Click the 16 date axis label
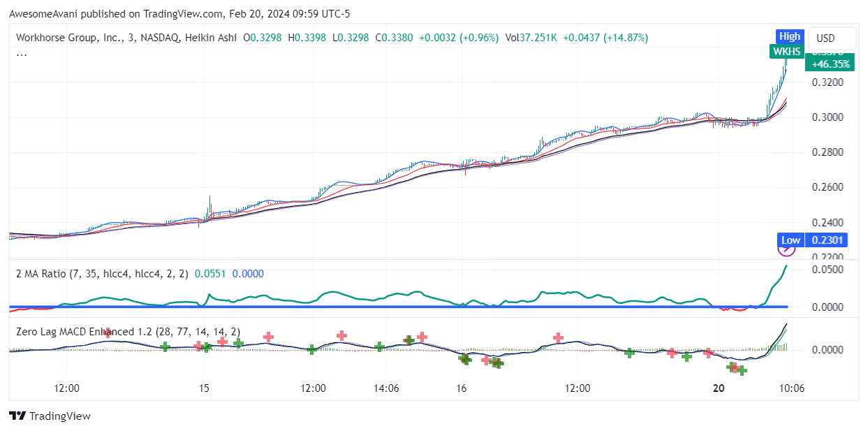 pos(461,388)
